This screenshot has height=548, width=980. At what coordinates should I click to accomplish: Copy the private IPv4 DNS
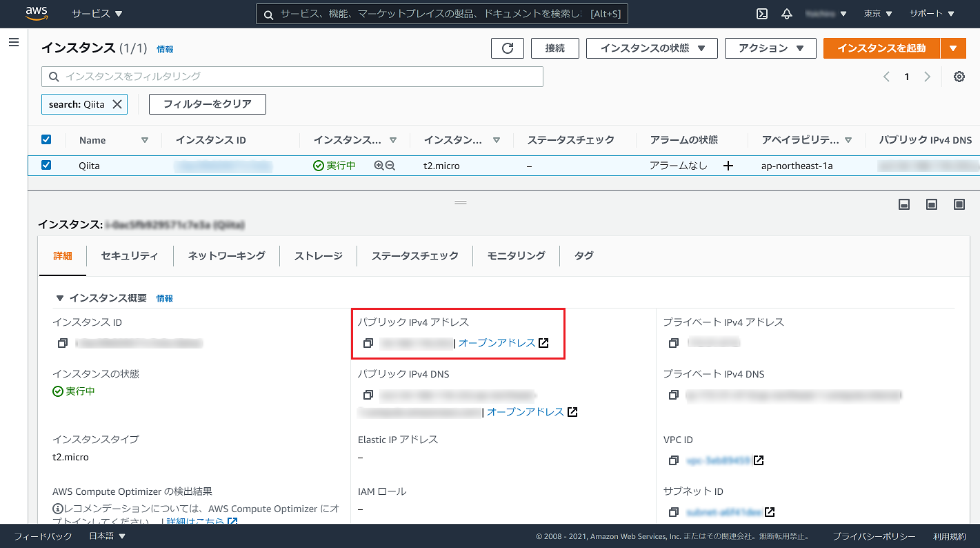[674, 395]
